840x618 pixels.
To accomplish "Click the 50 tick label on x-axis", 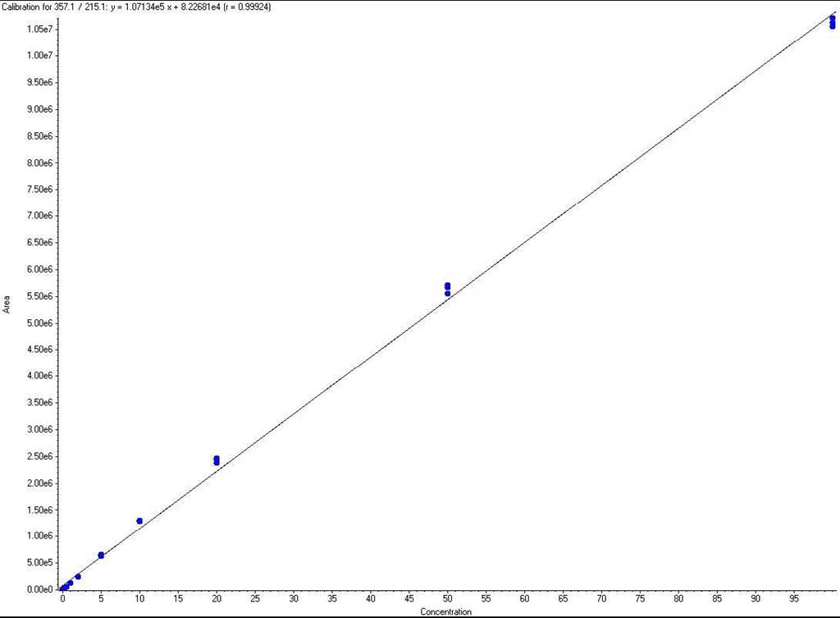I will [x=447, y=600].
